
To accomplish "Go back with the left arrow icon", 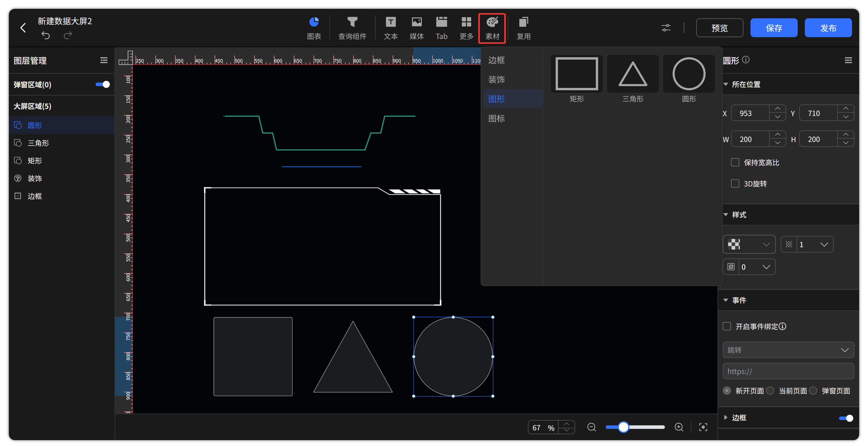I will 23,28.
